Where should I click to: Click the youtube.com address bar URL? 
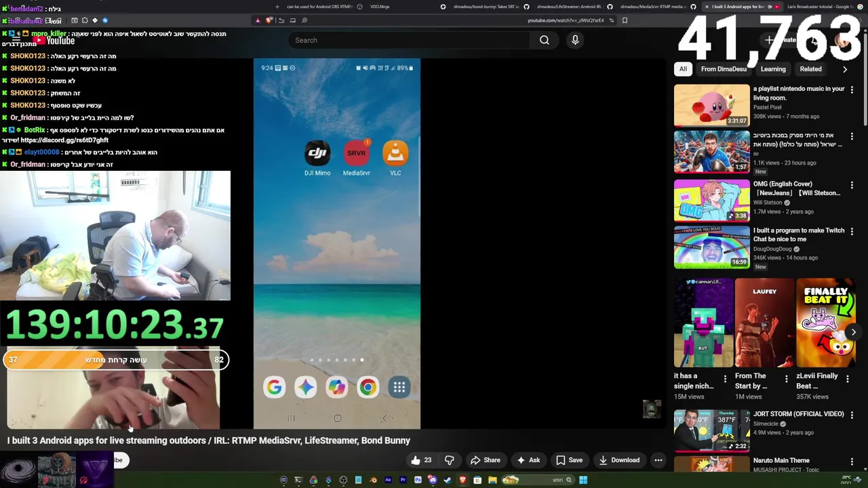566,20
